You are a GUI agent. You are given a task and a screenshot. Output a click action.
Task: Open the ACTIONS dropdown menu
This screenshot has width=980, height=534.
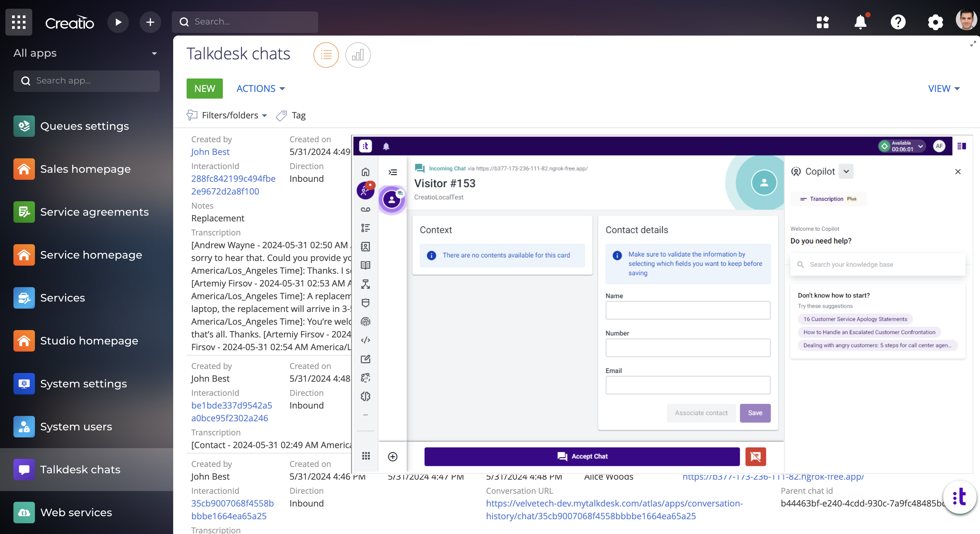pos(260,89)
